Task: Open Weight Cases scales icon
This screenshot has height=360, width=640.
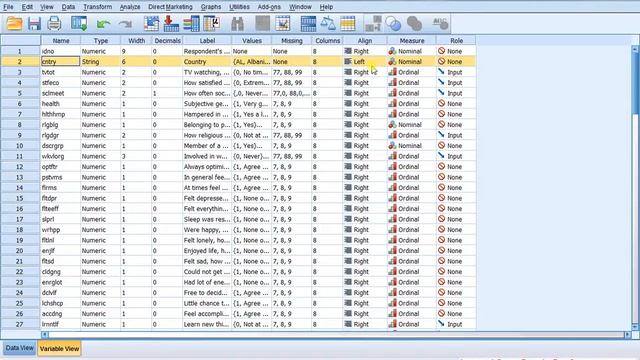Action: 328,24
